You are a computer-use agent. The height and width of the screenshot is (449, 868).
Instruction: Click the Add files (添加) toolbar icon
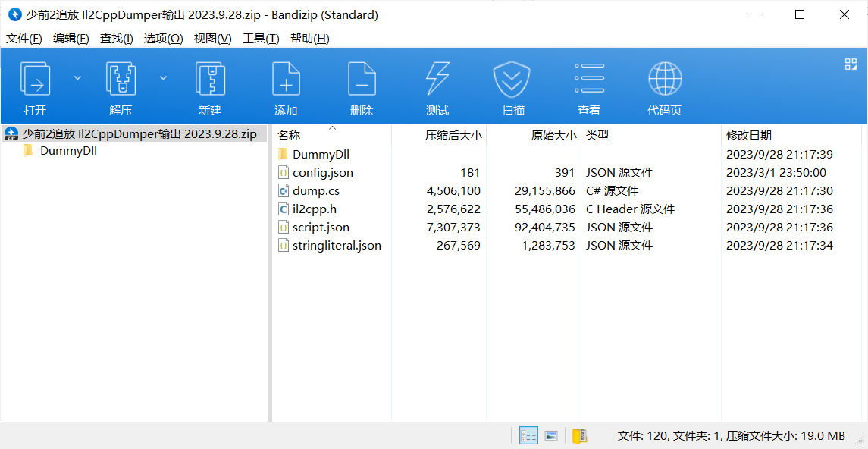[286, 79]
